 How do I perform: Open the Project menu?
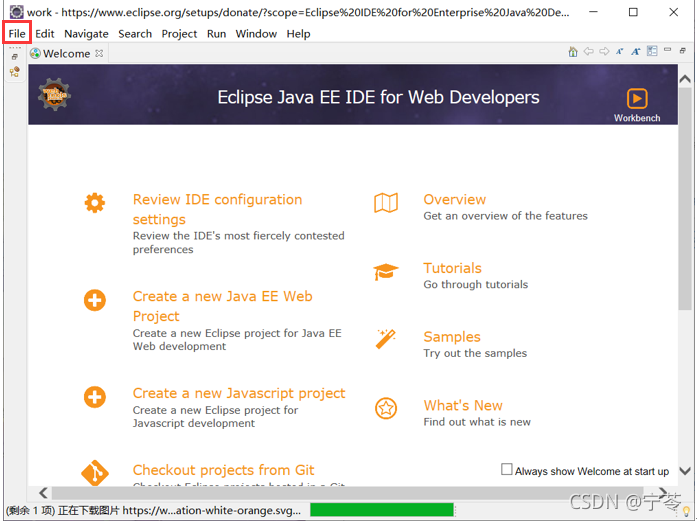tap(179, 34)
